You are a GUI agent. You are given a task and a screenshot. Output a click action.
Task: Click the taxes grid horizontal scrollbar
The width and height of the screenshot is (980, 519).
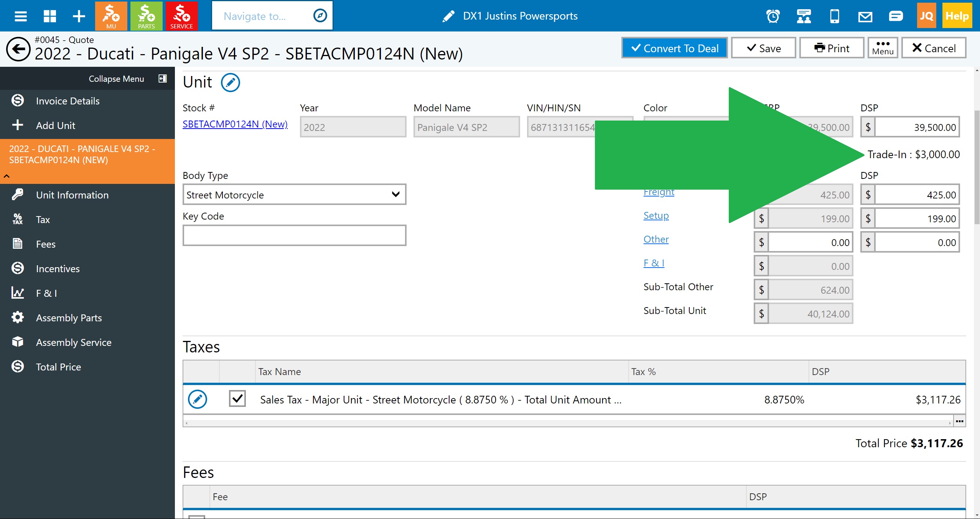(x=568, y=423)
